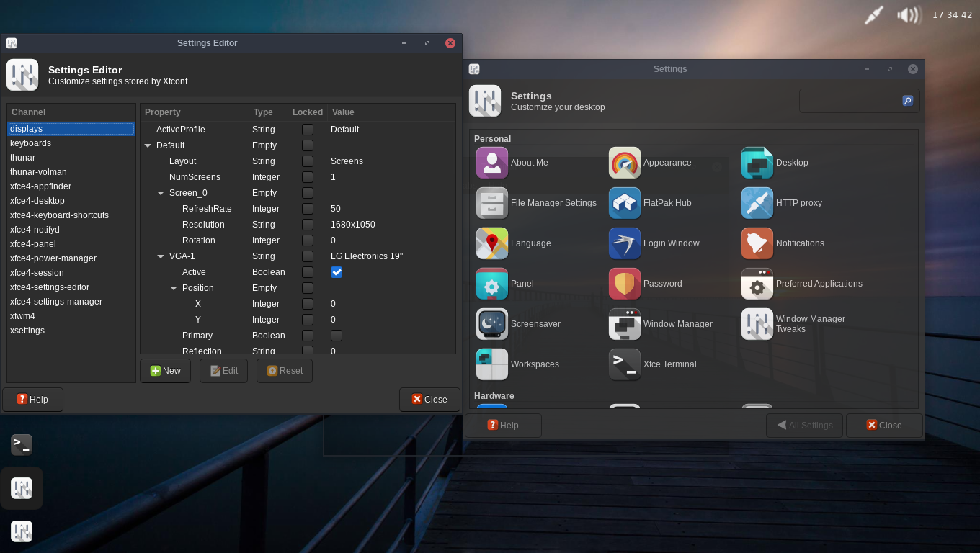Open the Appearance settings icon

[625, 163]
